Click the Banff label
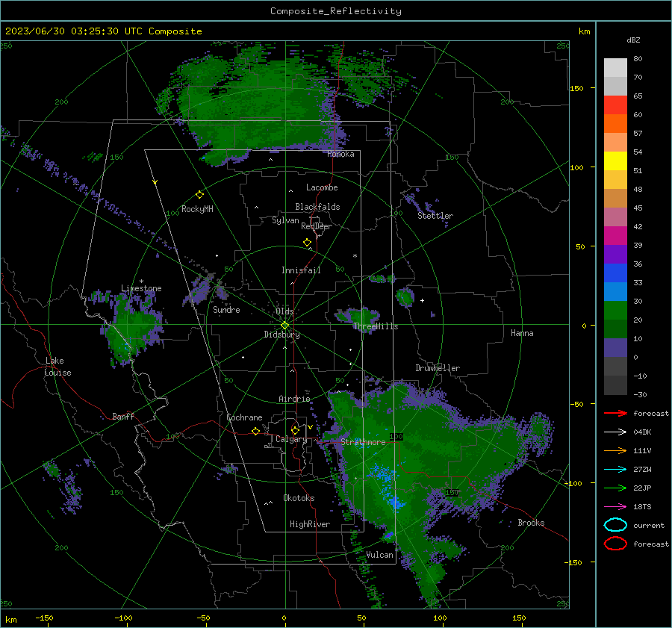Image resolution: width=672 pixels, height=628 pixels. [x=123, y=416]
